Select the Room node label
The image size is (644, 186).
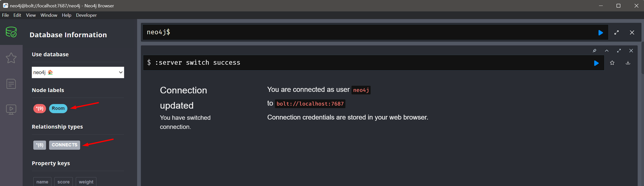tap(58, 109)
